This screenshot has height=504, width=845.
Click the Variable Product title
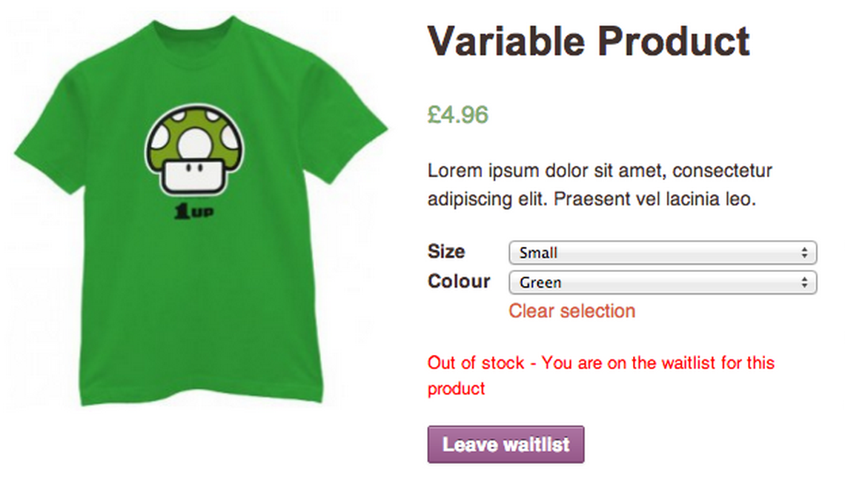coord(589,41)
